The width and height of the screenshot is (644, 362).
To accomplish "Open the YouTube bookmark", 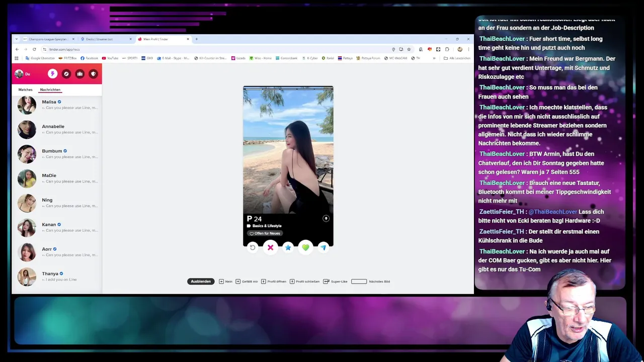I will tap(110, 58).
